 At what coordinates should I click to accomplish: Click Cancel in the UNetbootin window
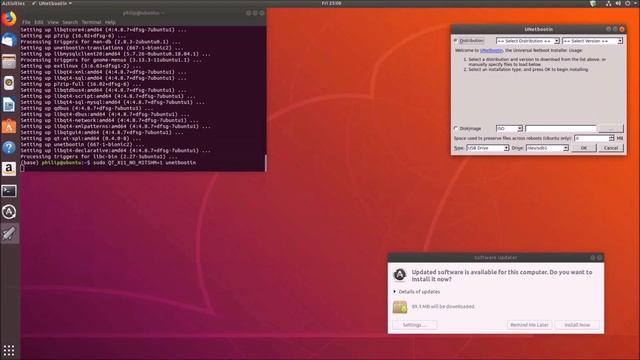coord(611,148)
